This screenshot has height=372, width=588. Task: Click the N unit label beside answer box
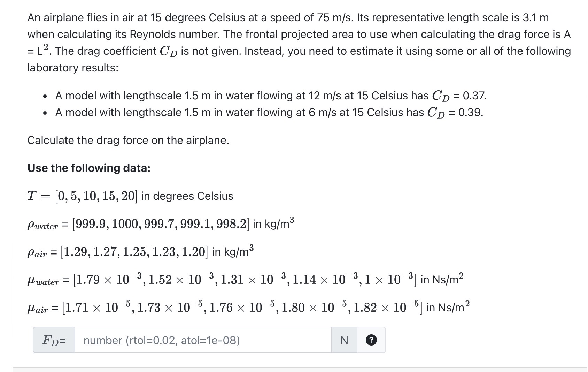pos(344,340)
